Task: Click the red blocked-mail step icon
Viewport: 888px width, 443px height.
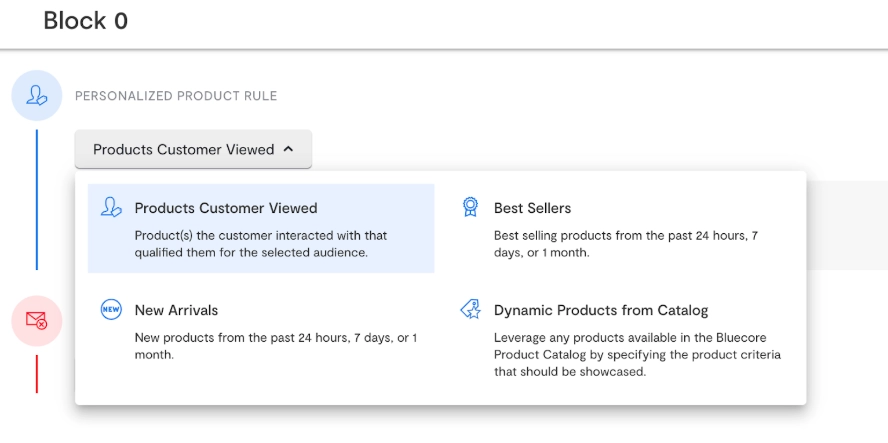Action: click(x=37, y=321)
